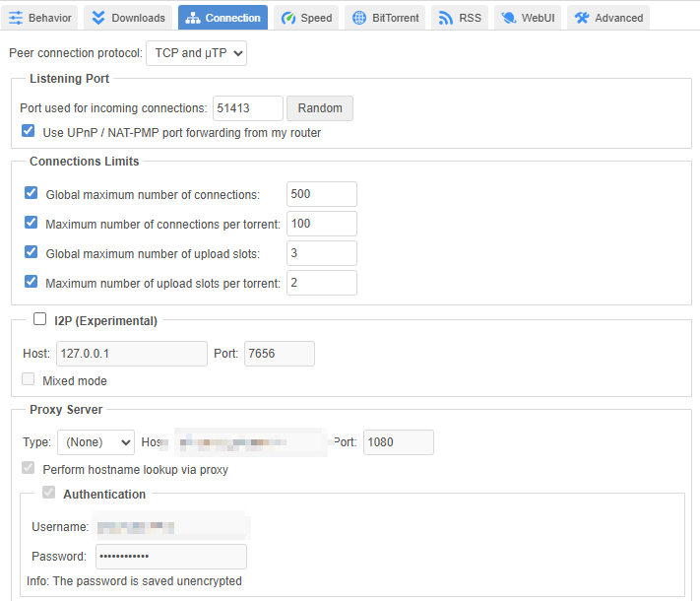
Task: Click the RSS feed icon
Action: [445, 18]
